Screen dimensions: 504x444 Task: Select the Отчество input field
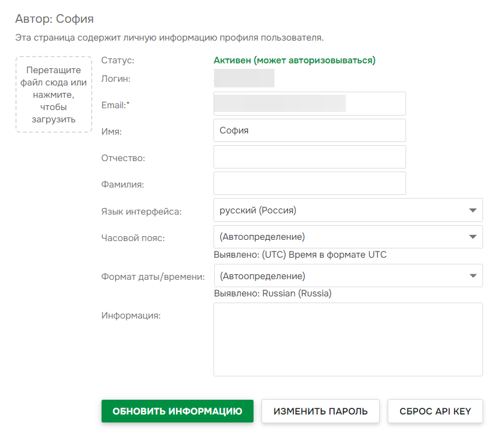pyautogui.click(x=310, y=157)
